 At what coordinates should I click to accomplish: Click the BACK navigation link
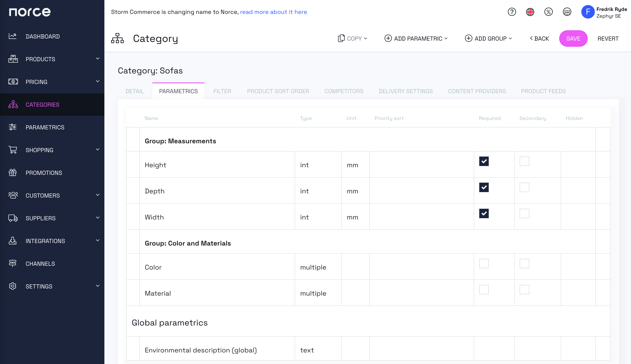tap(539, 38)
